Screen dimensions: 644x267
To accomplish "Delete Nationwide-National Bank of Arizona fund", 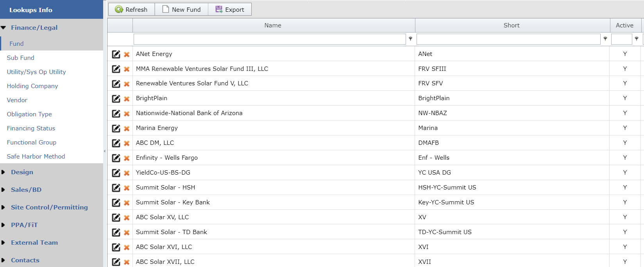I will [x=127, y=114].
